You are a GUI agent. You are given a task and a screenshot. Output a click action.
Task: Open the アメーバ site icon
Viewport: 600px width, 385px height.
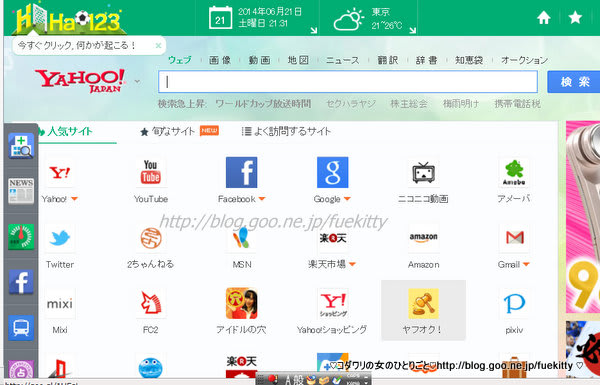click(x=514, y=173)
